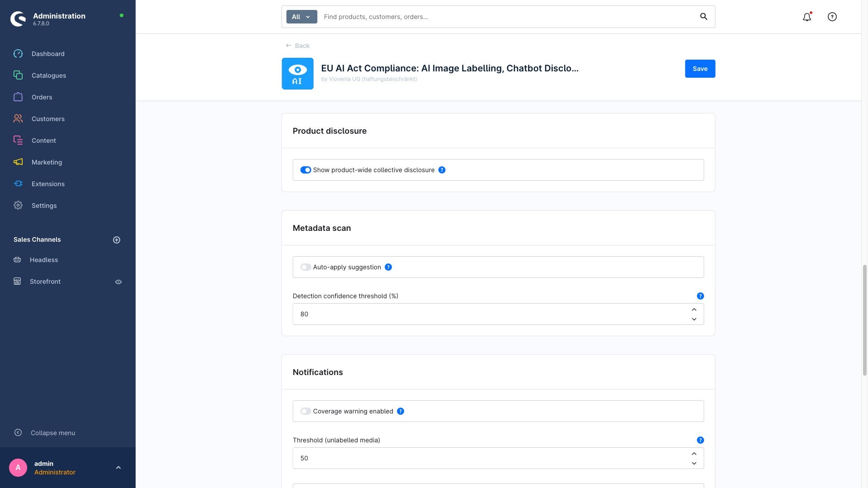868x488 pixels.
Task: Show help for Coverage warning enabled
Action: point(401,411)
